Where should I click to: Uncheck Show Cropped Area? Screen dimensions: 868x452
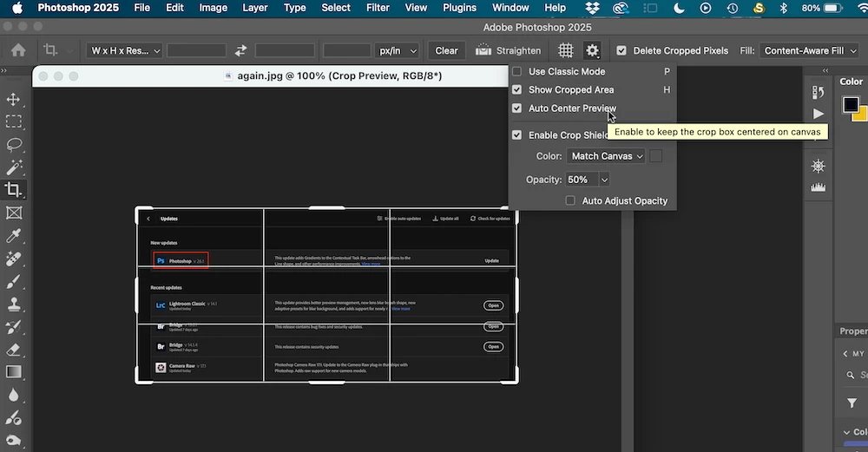coord(516,89)
